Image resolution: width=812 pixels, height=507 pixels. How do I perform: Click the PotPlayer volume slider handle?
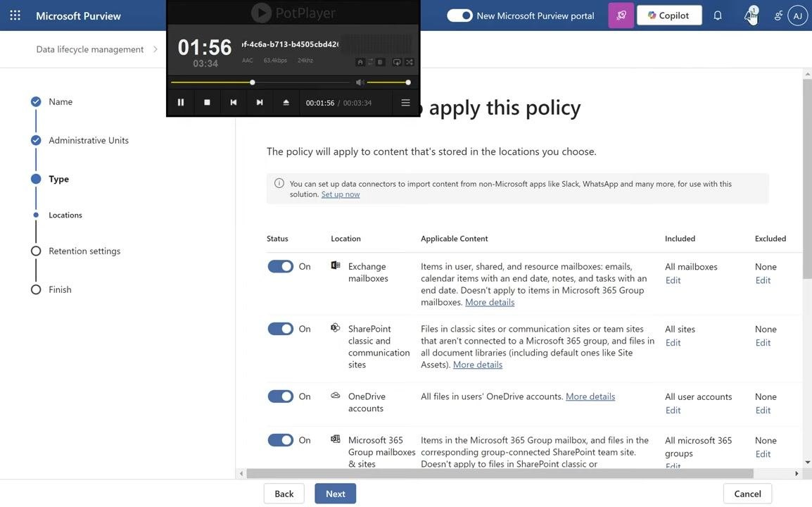click(408, 82)
